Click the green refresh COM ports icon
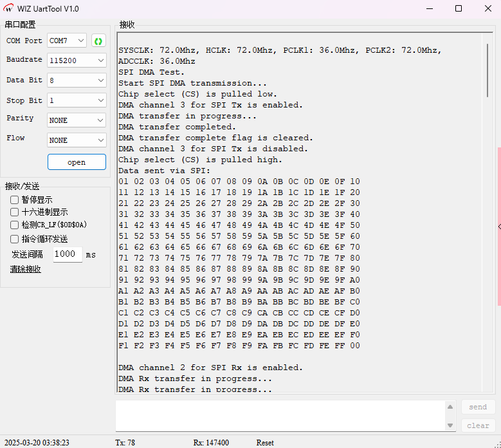Viewport: 501px width, 448px height. 98,41
